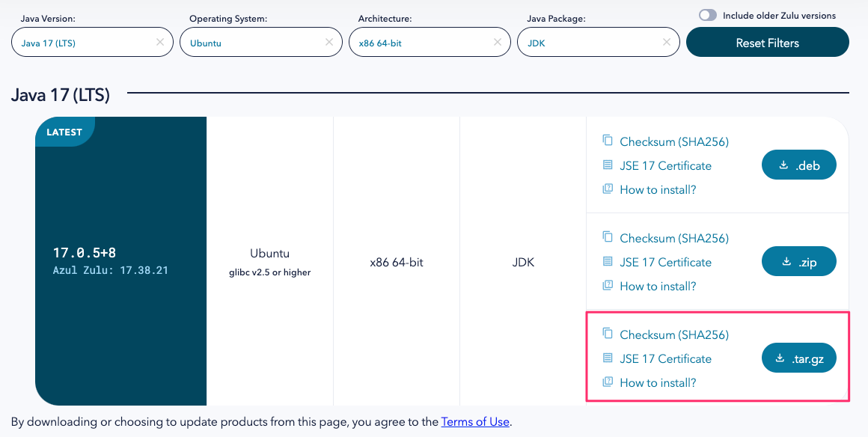This screenshot has width=868, height=437.
Task: Toggle Include older Zulu versions switch
Action: click(707, 16)
